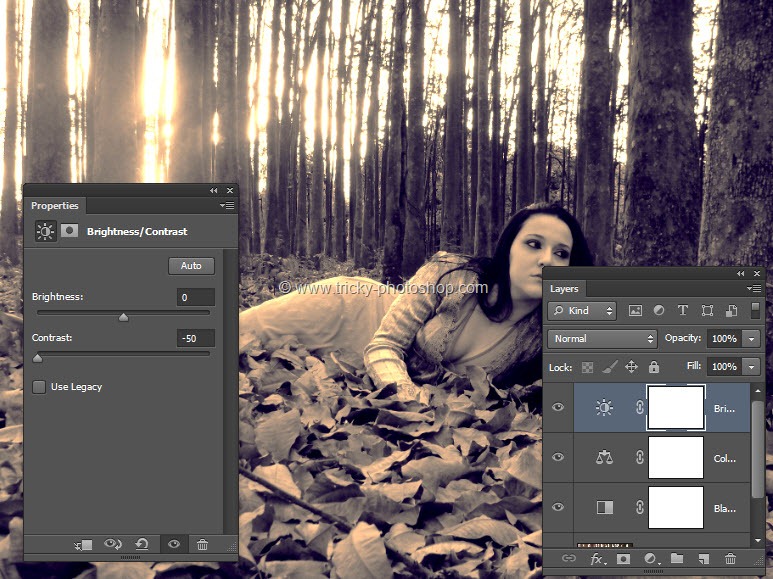The width and height of the screenshot is (773, 579).
Task: Expand the Opacity slider dropdown arrow
Action: coord(751,339)
